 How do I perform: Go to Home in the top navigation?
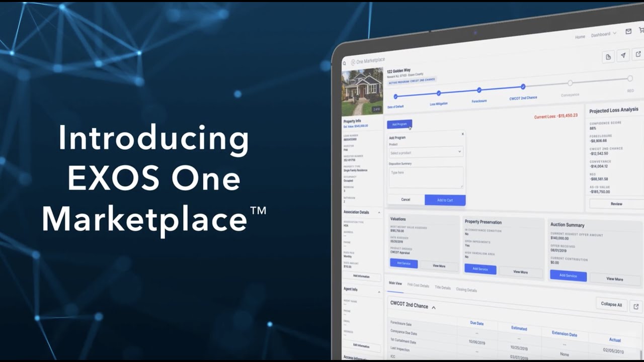pos(580,37)
